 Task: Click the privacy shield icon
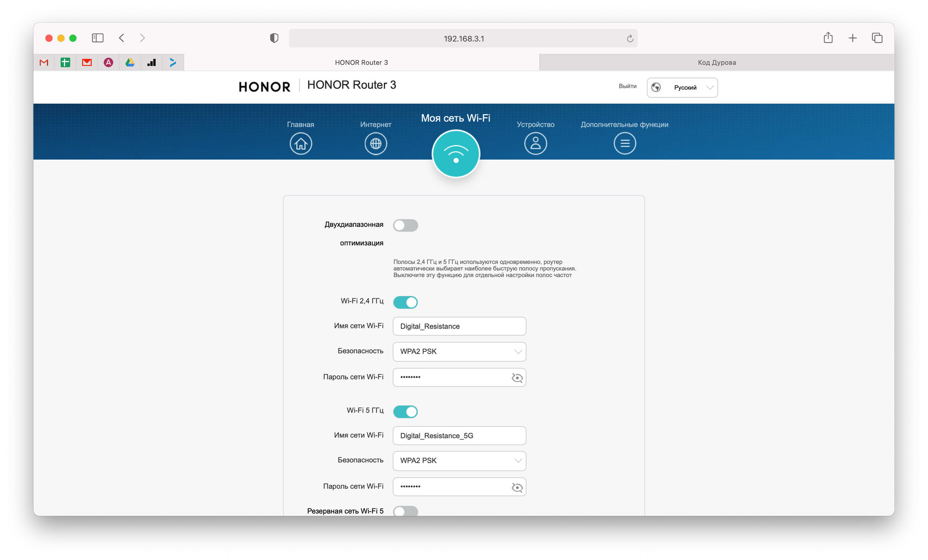click(x=274, y=38)
